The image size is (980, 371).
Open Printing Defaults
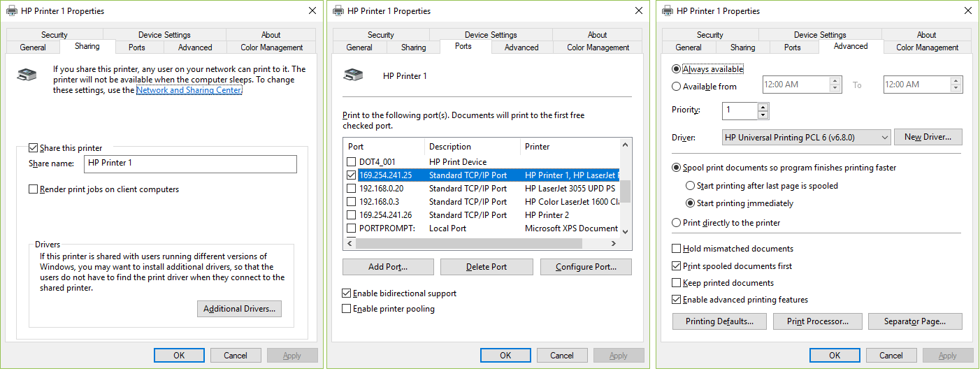[x=719, y=321]
